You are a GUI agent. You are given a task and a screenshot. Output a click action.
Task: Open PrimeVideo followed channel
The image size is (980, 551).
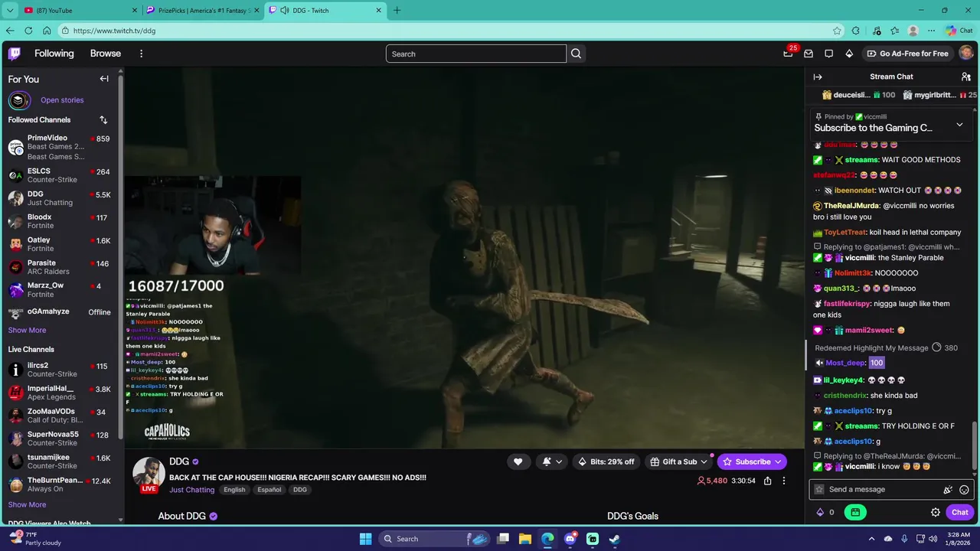(60, 147)
